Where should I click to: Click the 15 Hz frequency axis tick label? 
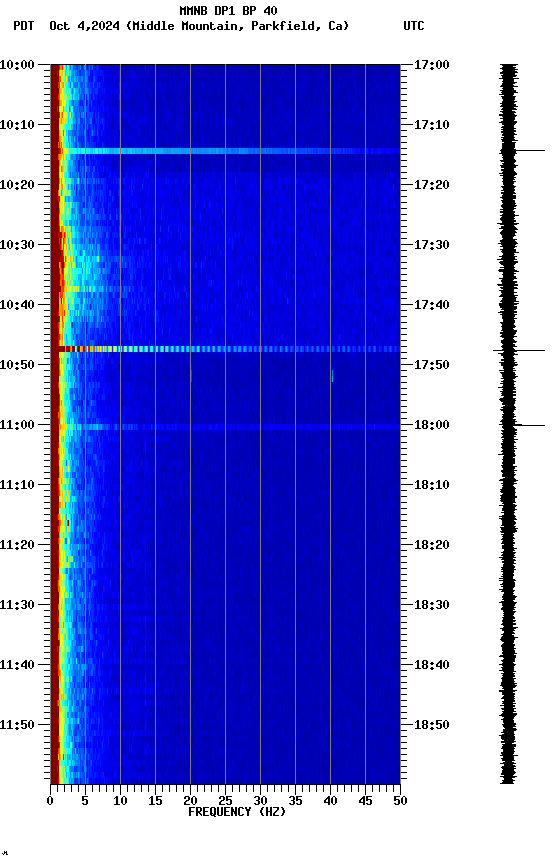pyautogui.click(x=155, y=801)
